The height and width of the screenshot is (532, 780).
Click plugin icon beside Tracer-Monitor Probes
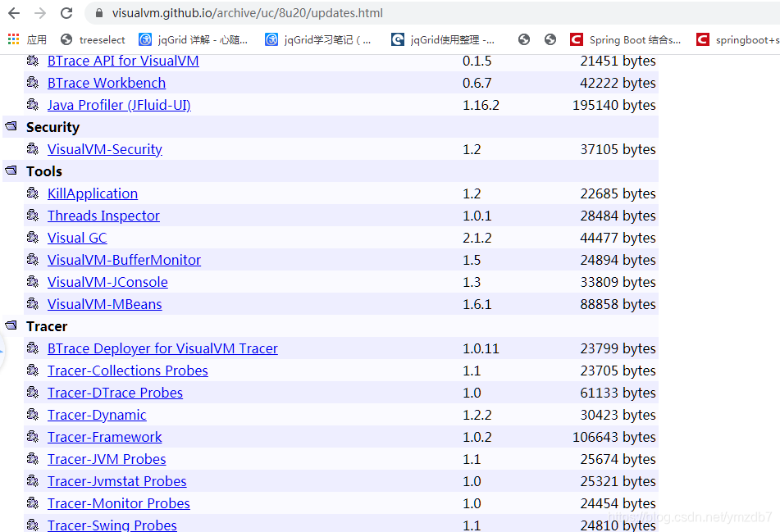33,502
